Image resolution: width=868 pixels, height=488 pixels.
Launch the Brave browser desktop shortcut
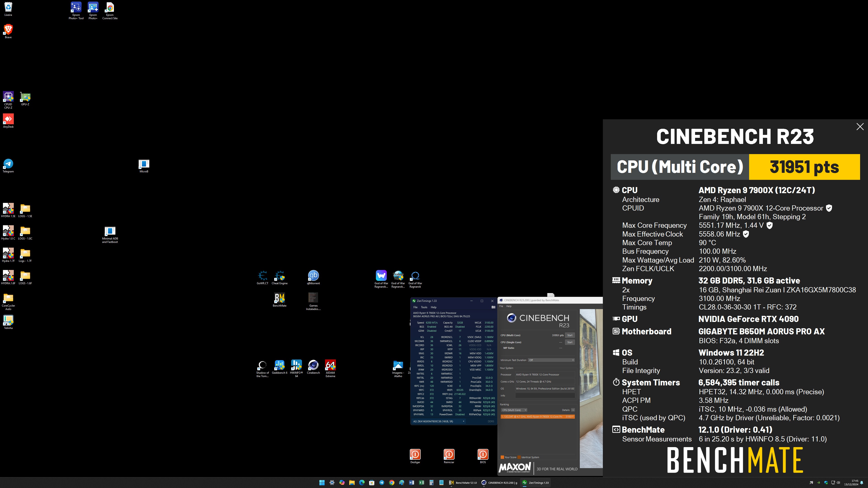(x=8, y=31)
